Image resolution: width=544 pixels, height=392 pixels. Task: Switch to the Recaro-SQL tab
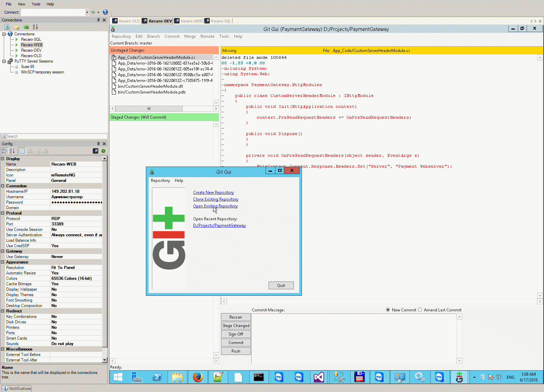pyautogui.click(x=218, y=21)
